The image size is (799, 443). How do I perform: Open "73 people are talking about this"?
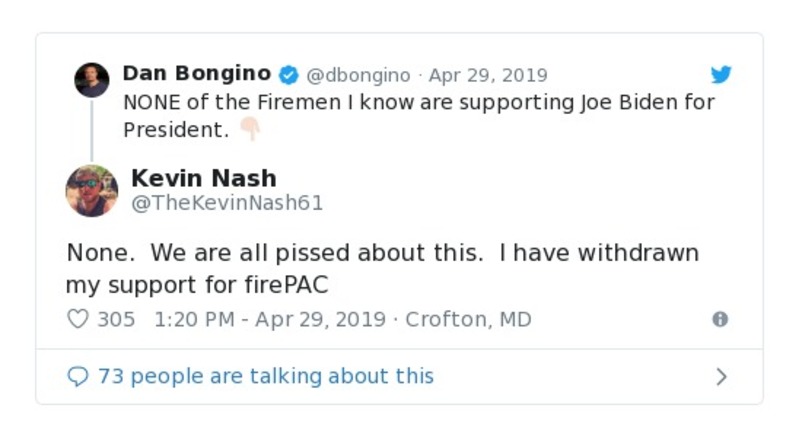(x=265, y=377)
